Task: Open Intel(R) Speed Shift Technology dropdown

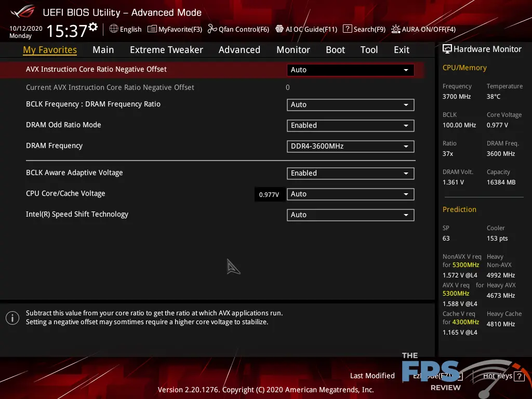Action: point(350,215)
